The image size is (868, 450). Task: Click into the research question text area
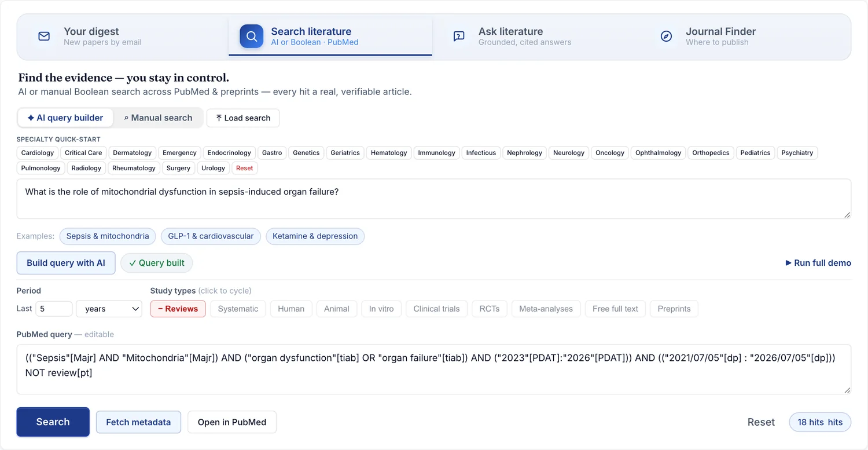point(434,199)
